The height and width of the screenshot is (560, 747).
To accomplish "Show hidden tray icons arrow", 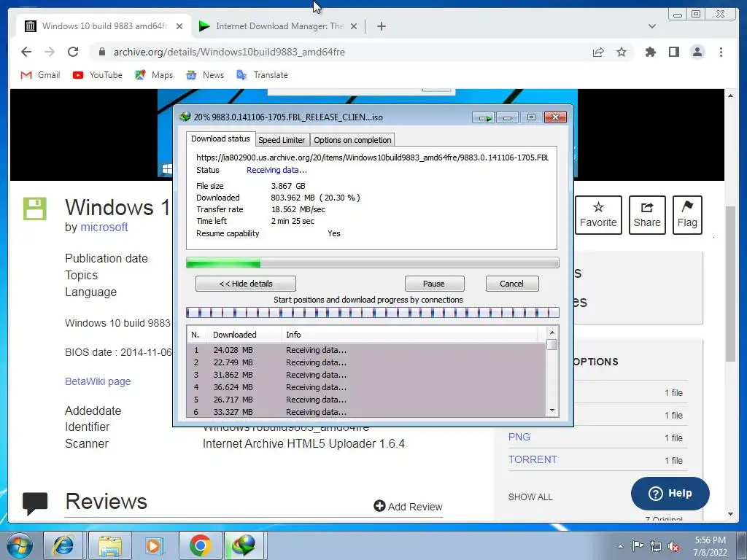I will [x=620, y=546].
